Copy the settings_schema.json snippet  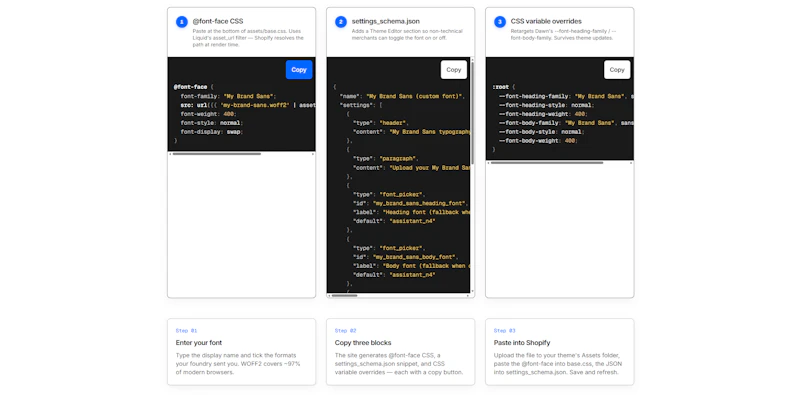[x=454, y=70]
